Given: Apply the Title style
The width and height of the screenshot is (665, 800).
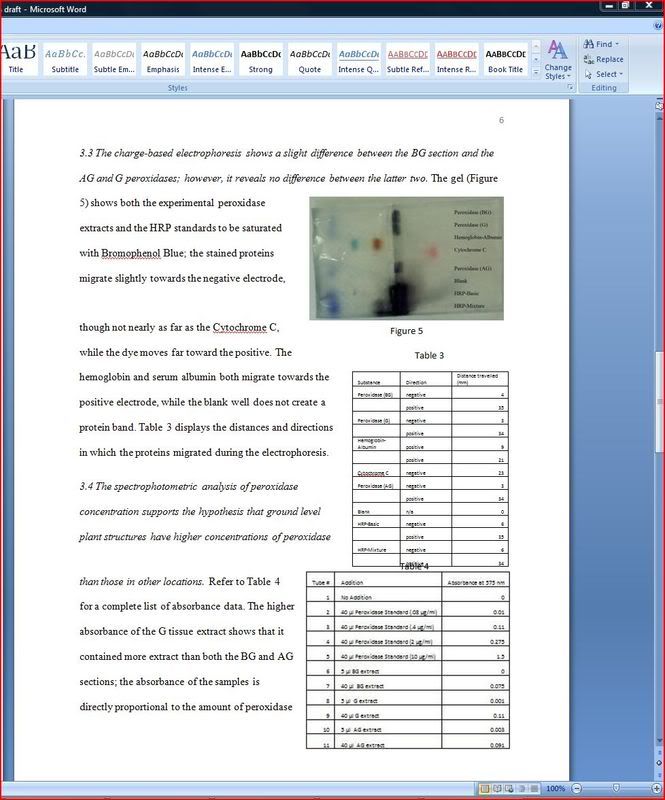Looking at the screenshot, I should 18,59.
